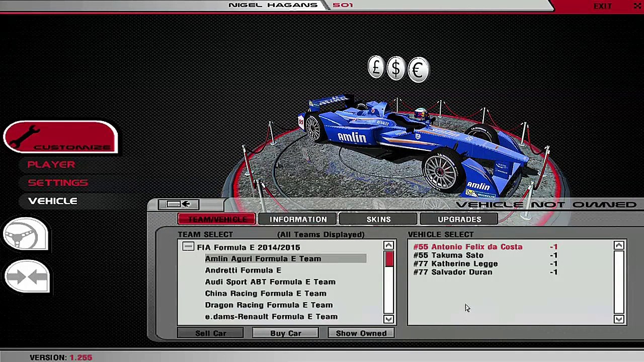The height and width of the screenshot is (362, 644).
Task: Select China Racing Formula E Team
Action: click(266, 293)
